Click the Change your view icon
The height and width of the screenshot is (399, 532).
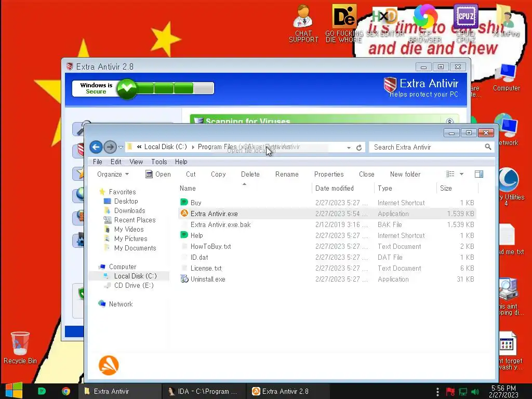[x=450, y=174]
